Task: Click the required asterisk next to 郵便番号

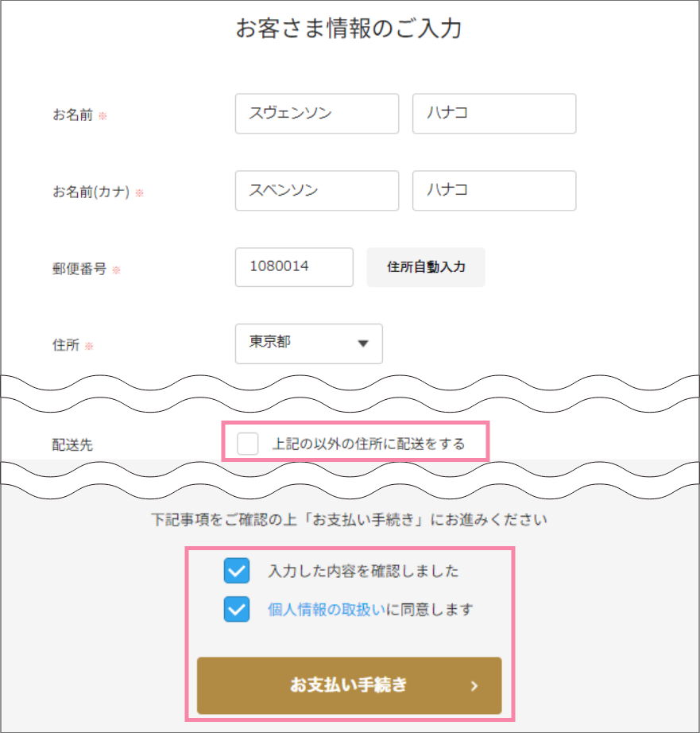Action: pos(116,270)
